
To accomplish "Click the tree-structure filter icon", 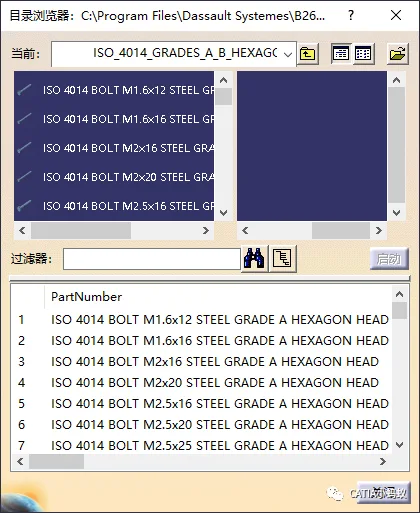I will (x=283, y=258).
